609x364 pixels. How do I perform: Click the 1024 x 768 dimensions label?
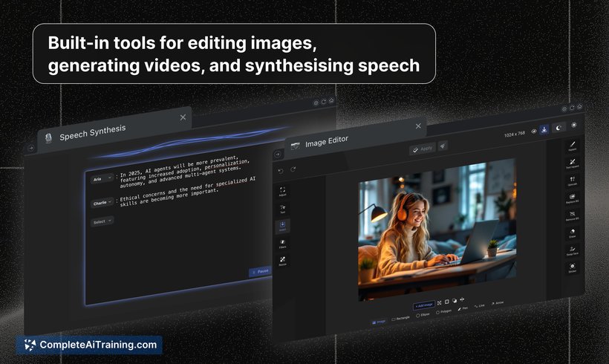pyautogui.click(x=514, y=134)
